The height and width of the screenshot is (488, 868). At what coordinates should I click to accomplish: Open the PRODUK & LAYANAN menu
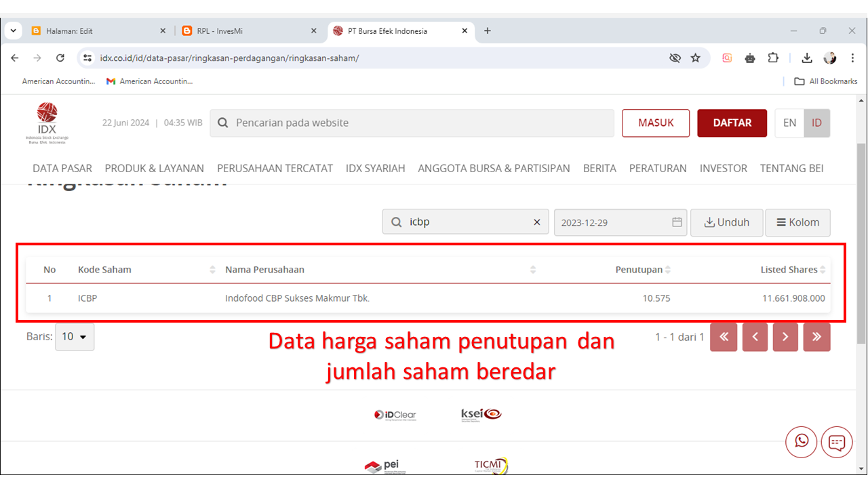[x=155, y=168]
